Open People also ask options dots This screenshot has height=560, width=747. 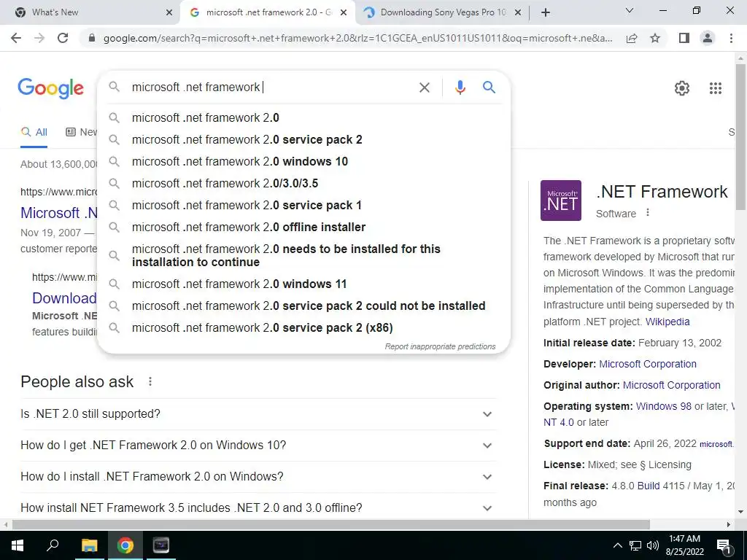[150, 381]
